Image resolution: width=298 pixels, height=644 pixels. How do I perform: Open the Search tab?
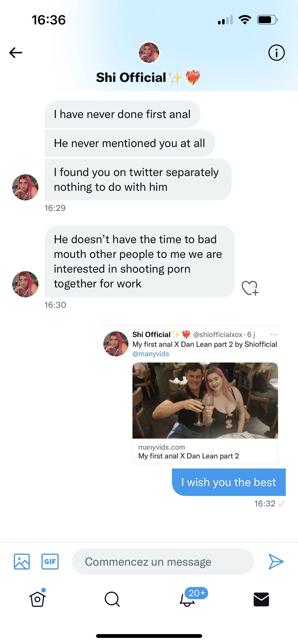[112, 599]
